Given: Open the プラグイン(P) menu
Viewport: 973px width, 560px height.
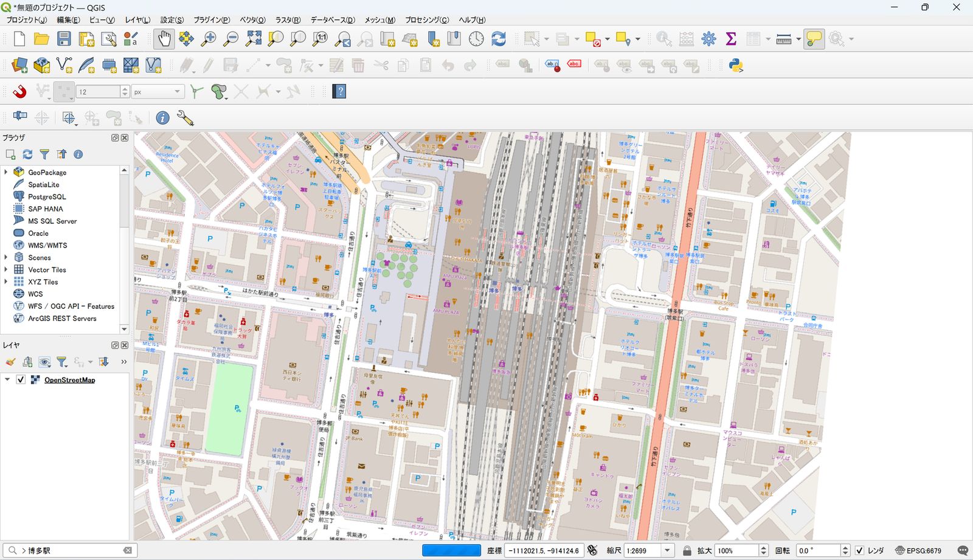Looking at the screenshot, I should tap(212, 20).
